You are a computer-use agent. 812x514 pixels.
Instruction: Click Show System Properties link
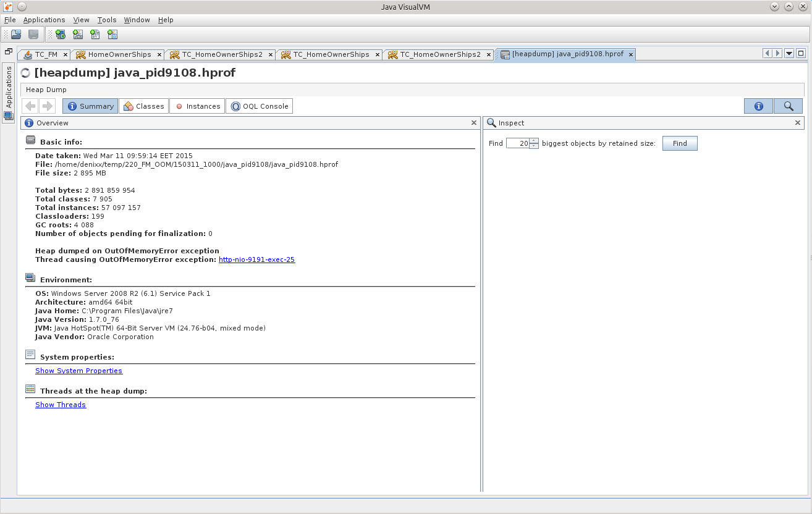78,371
